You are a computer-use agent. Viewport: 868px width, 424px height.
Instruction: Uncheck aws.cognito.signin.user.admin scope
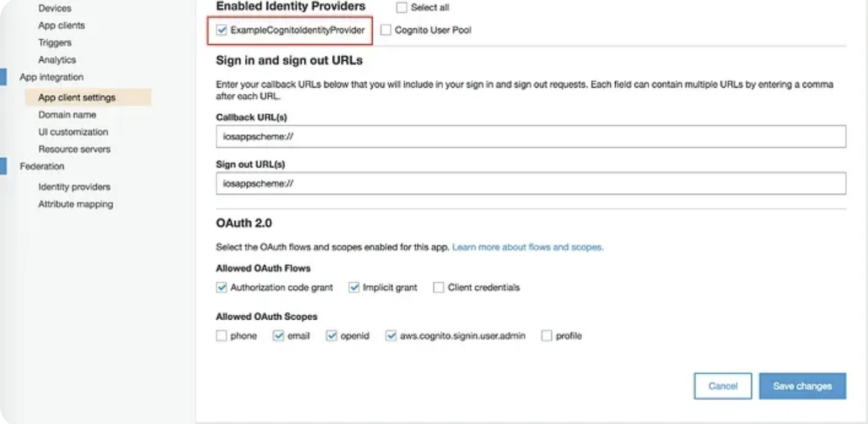391,336
